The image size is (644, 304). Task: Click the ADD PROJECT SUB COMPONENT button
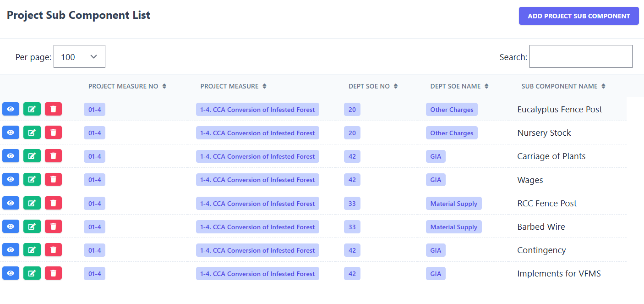point(579,16)
